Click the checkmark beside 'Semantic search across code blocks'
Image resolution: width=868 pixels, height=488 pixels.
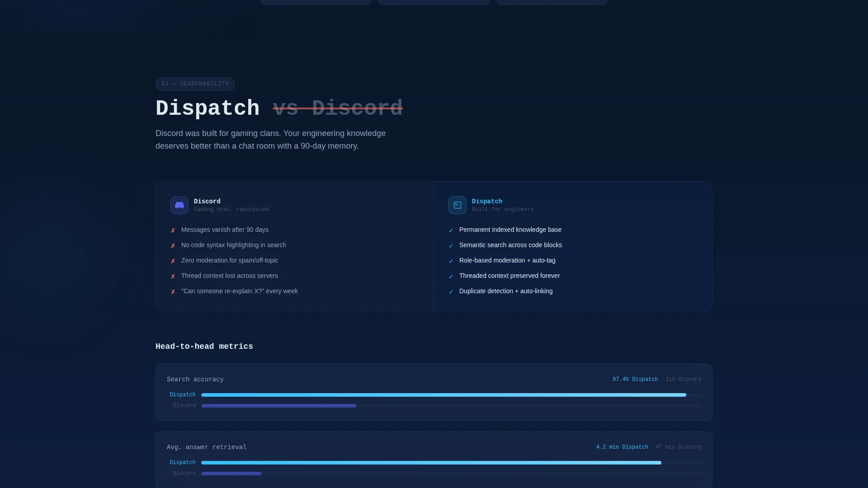pyautogui.click(x=451, y=246)
